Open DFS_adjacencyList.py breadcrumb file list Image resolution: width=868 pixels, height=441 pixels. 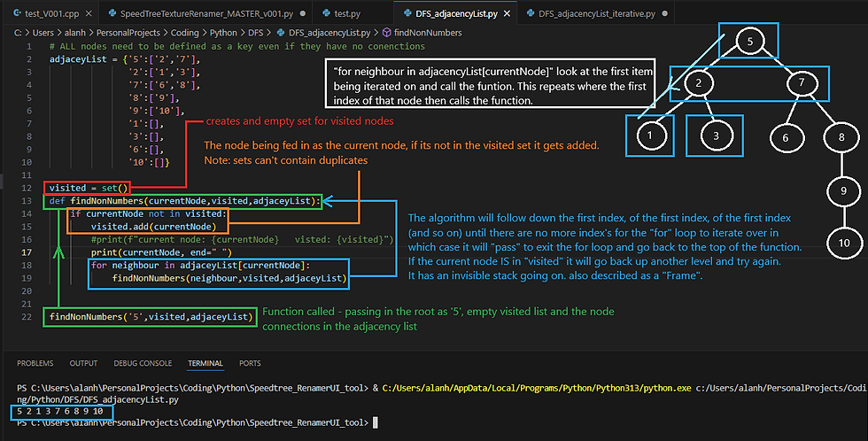[329, 33]
